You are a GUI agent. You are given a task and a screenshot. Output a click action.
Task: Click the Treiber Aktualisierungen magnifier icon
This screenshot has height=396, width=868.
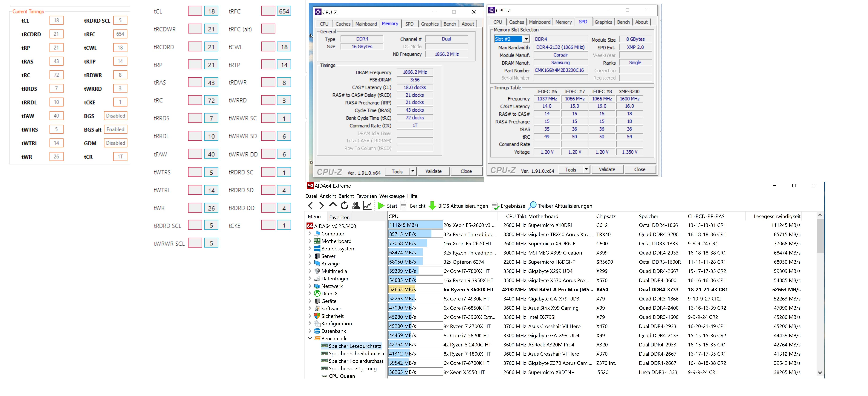[532, 206]
